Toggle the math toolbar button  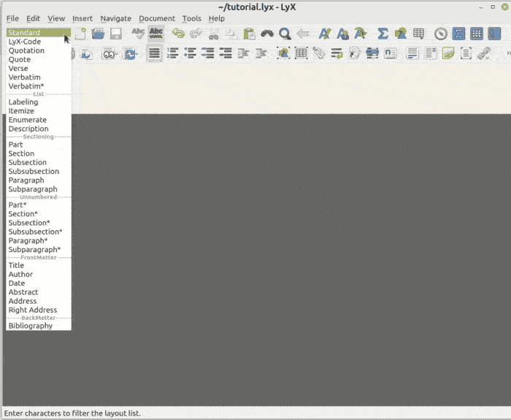458,34
